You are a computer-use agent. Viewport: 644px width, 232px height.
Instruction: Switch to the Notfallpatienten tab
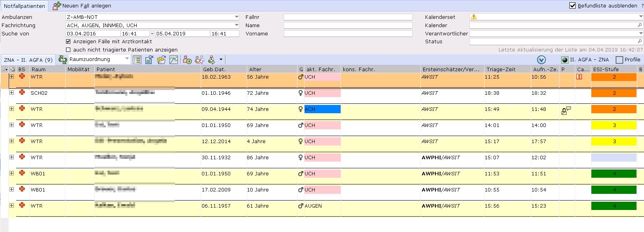point(24,6)
